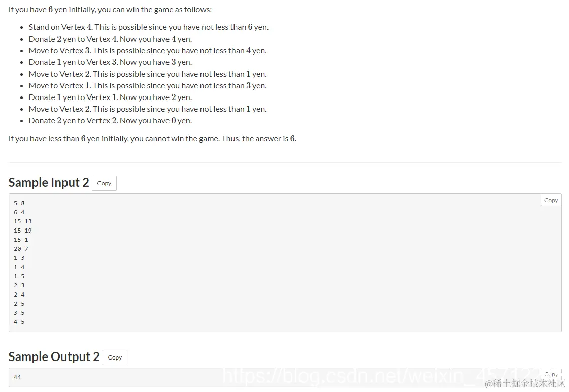
Task: Click 'If you have 6 yen initially' sentence
Action: [x=110, y=10]
